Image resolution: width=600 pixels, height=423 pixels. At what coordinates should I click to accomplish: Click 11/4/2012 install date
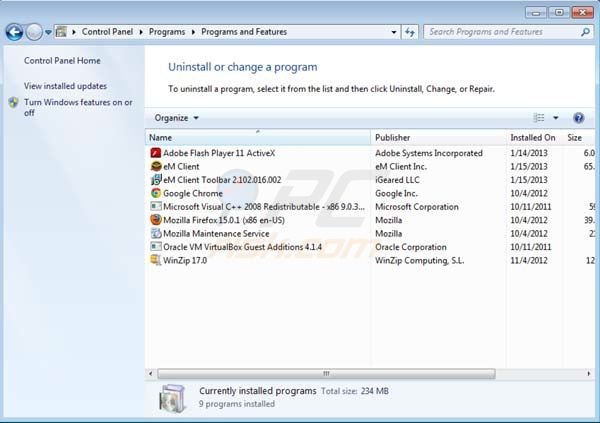click(529, 260)
